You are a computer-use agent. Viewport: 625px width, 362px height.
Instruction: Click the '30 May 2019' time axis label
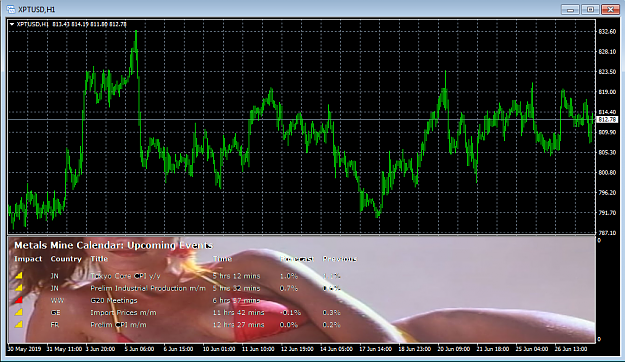pyautogui.click(x=24, y=349)
